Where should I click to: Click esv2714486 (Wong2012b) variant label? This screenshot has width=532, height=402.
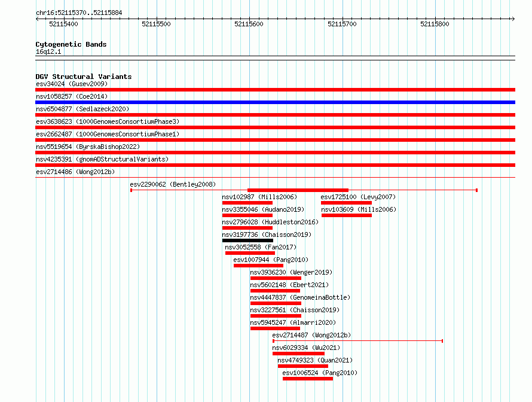coord(75,172)
